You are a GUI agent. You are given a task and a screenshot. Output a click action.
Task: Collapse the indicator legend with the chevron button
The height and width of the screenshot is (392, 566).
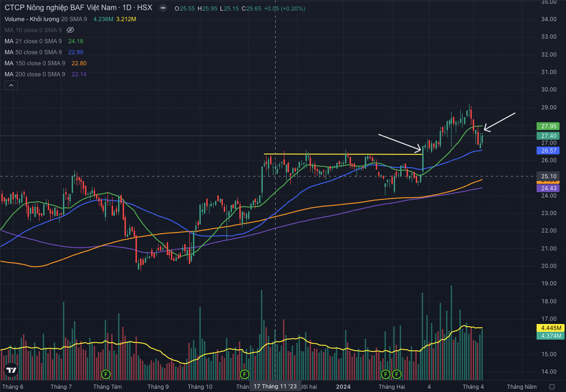pos(11,85)
